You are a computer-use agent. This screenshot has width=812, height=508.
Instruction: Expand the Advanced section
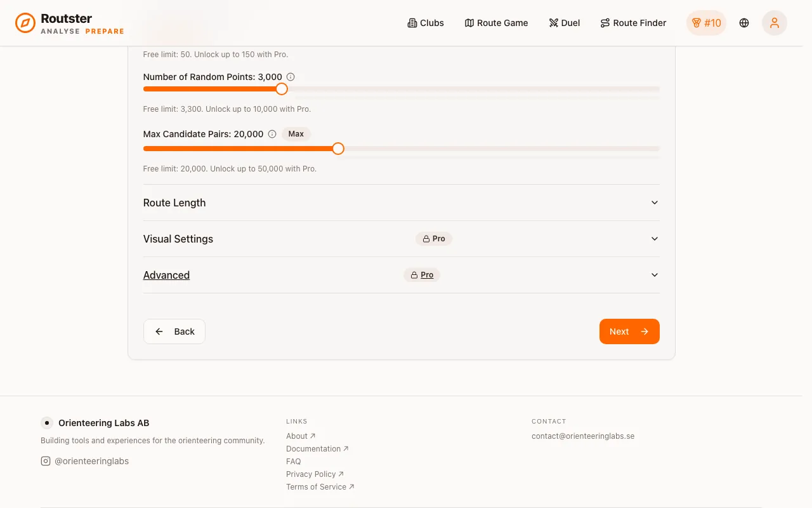tap(402, 275)
